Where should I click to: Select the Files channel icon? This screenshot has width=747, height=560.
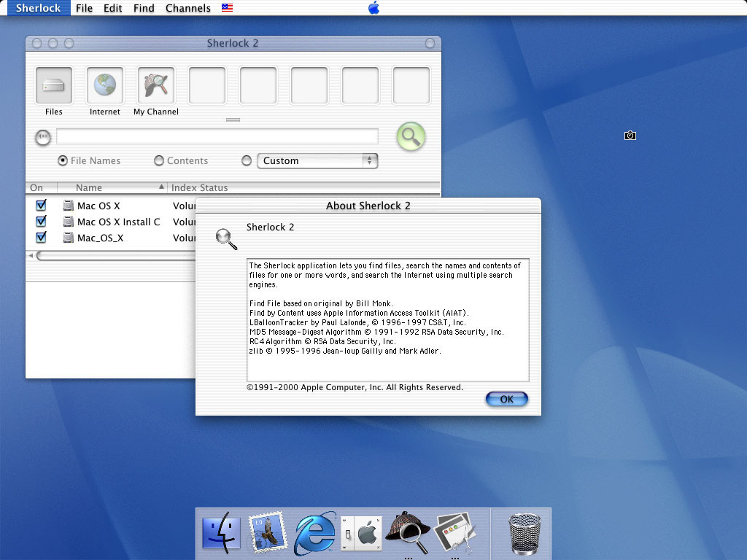[x=54, y=85]
